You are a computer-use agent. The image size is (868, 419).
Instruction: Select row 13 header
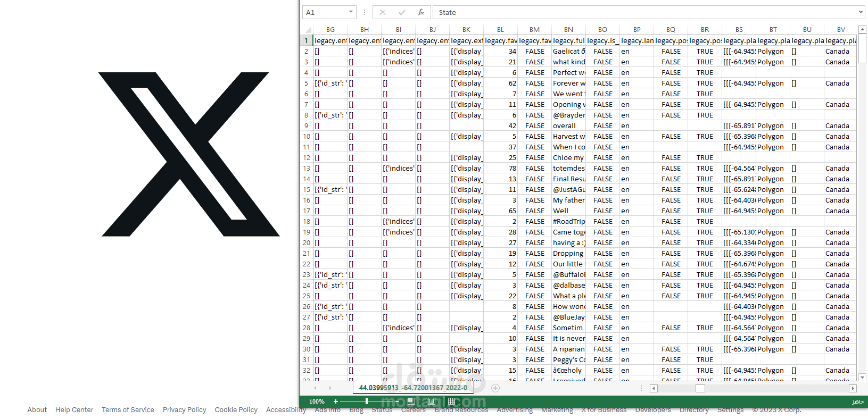pos(307,168)
